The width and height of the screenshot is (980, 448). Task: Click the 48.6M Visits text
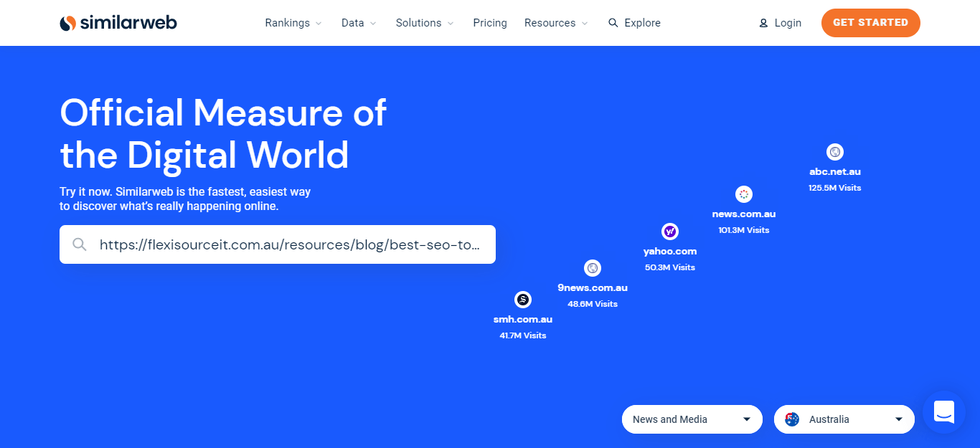593,304
